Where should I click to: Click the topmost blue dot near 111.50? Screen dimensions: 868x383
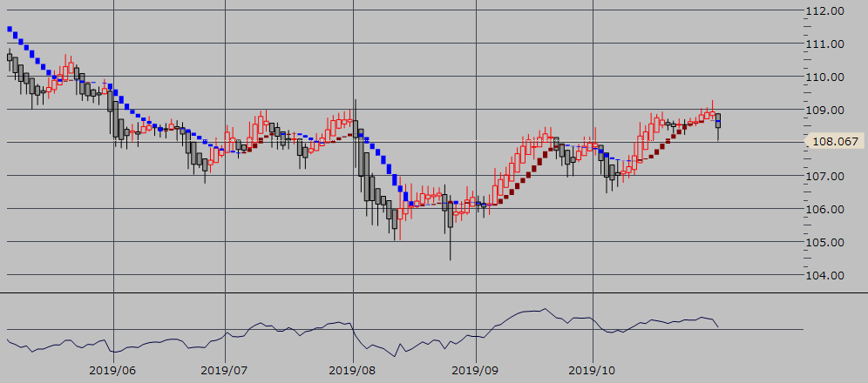coord(10,29)
